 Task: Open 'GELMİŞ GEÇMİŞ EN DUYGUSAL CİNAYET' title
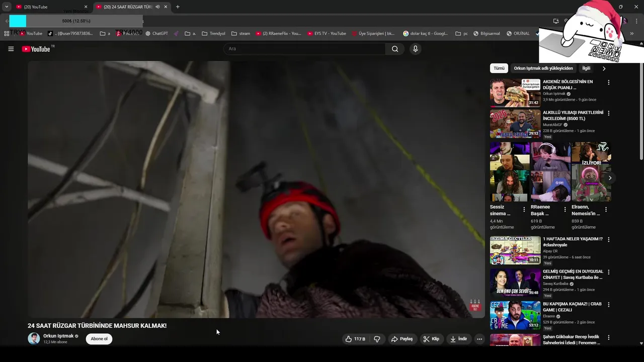[573, 274]
